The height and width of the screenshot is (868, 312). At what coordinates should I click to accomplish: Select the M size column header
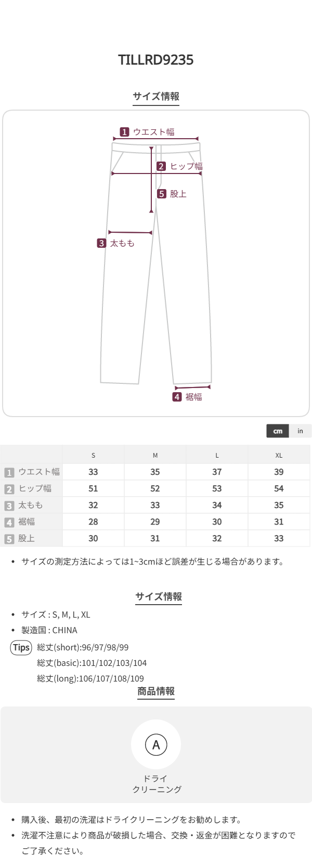point(155,455)
